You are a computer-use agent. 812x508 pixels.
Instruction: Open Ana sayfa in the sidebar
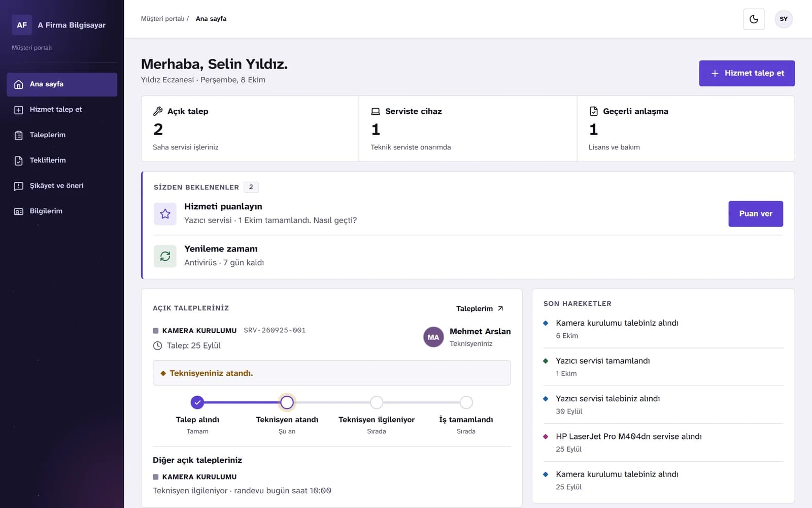pyautogui.click(x=62, y=84)
